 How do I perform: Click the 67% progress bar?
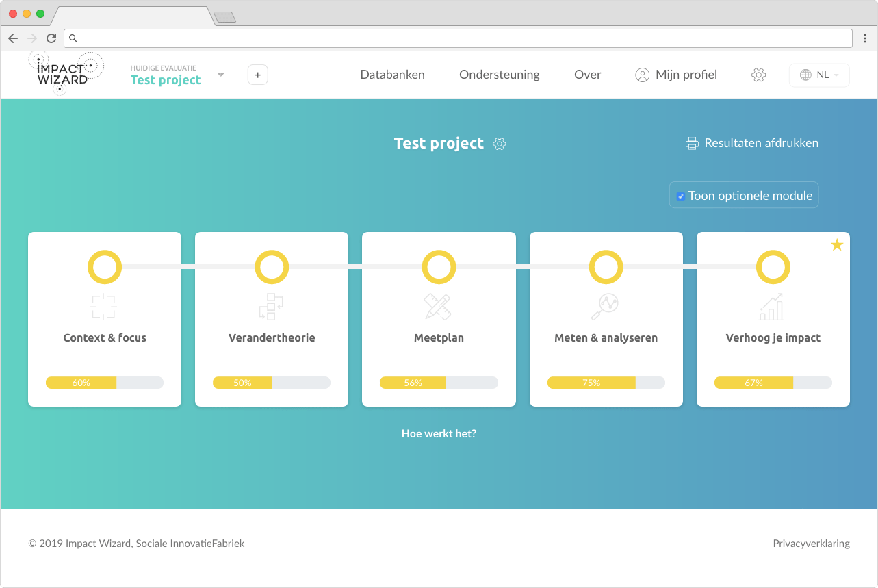click(773, 383)
